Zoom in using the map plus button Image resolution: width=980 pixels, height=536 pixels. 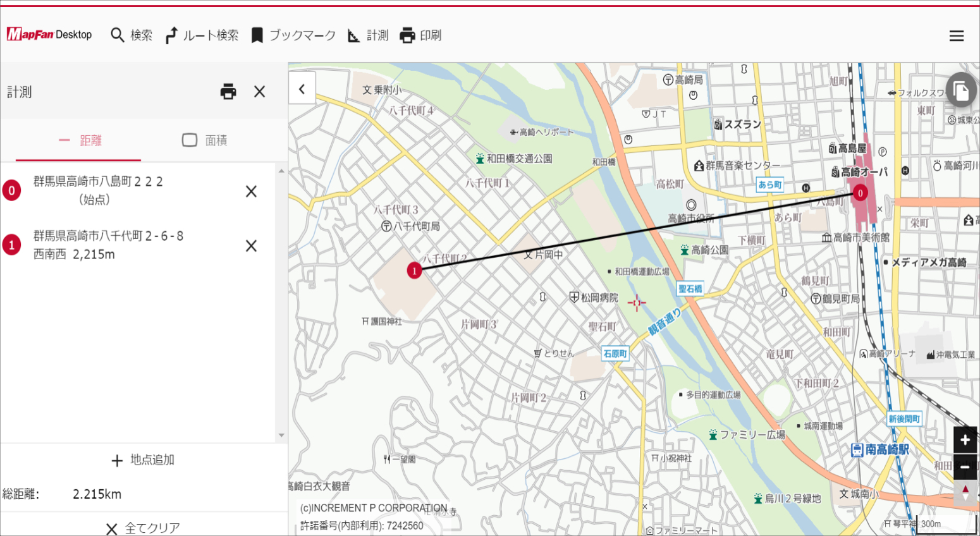[965, 439]
